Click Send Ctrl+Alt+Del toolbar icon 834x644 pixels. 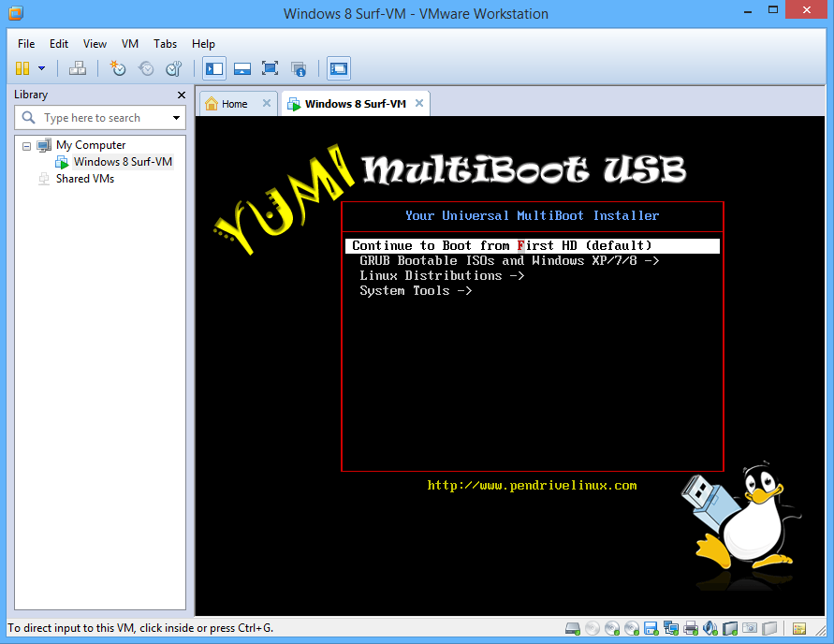click(78, 68)
